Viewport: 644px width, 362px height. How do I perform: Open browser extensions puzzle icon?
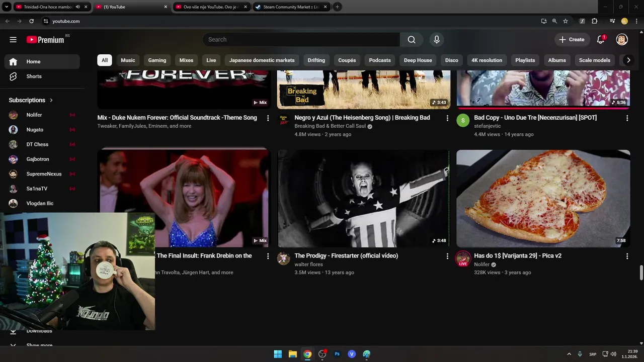(594, 21)
